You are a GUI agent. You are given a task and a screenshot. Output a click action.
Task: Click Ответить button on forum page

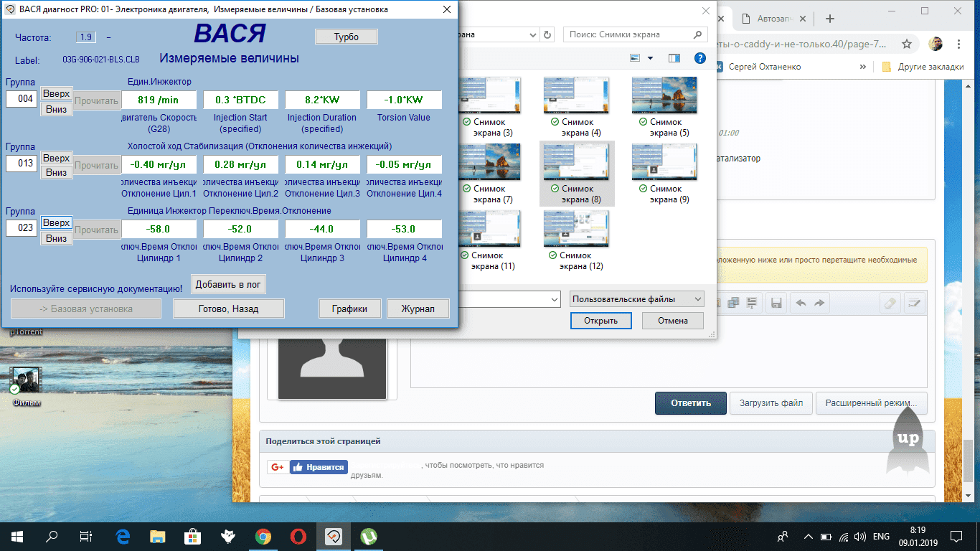pos(691,403)
